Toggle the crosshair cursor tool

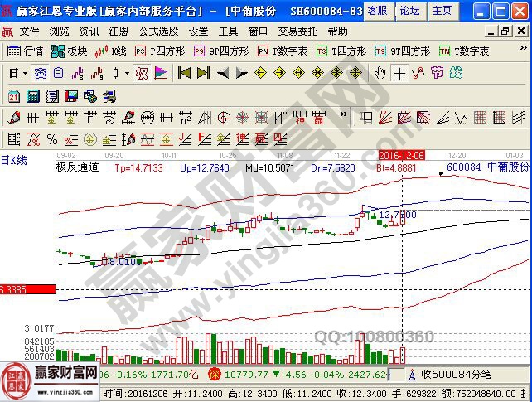(399, 73)
